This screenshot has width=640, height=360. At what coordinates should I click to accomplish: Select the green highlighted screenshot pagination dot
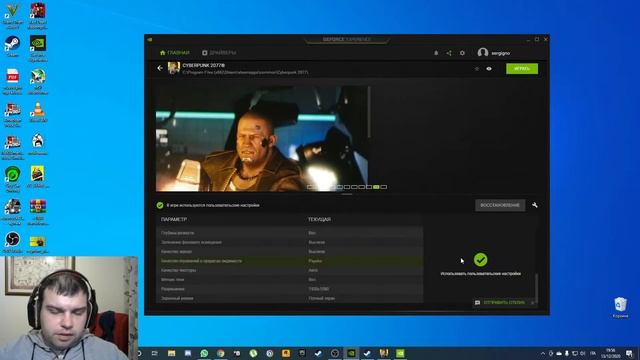click(x=376, y=187)
